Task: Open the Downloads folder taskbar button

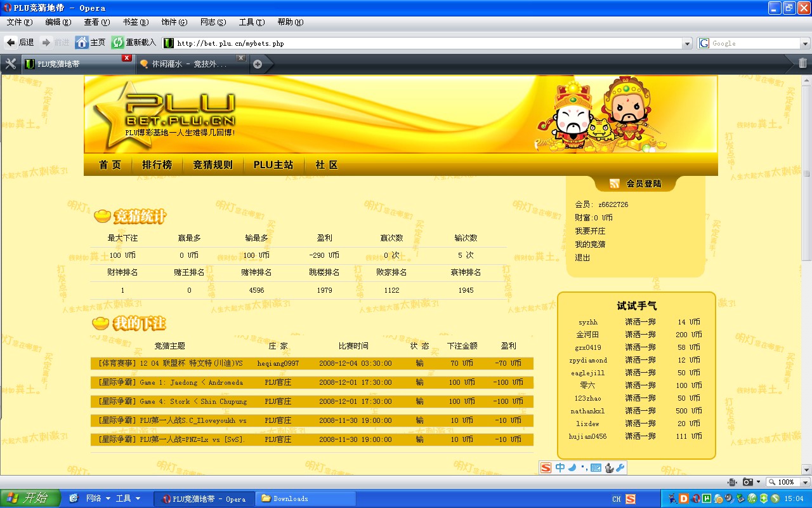Action: pyautogui.click(x=306, y=498)
